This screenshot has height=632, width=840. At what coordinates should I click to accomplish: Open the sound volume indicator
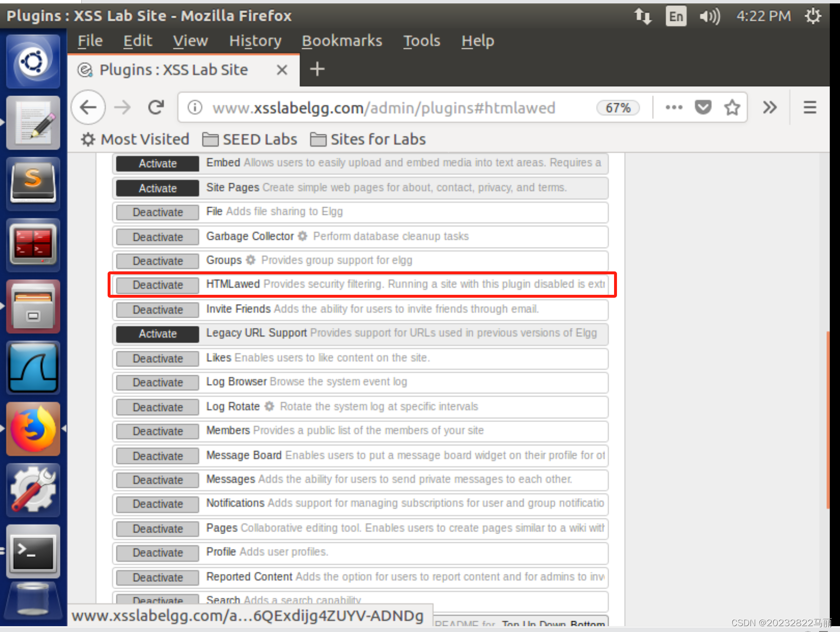coord(709,16)
